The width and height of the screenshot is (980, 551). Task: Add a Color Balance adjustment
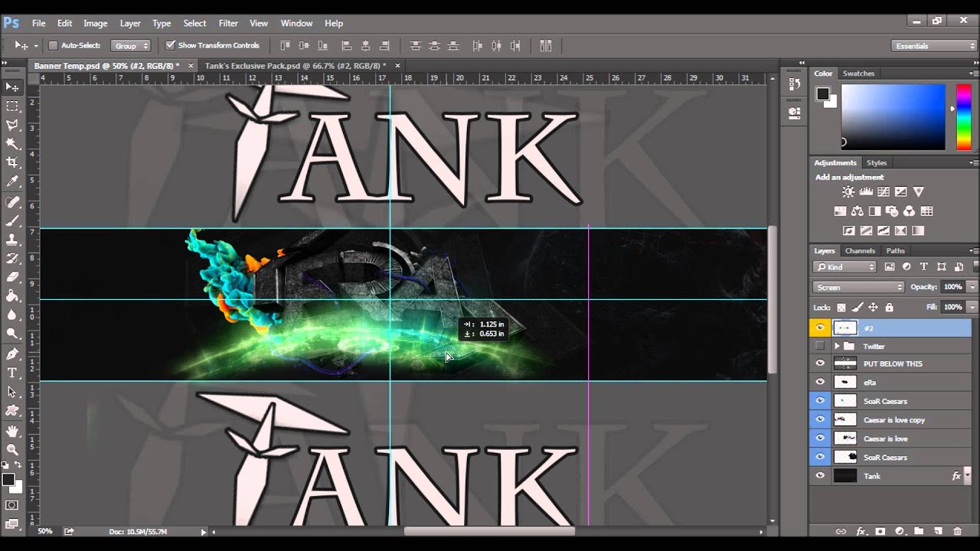click(x=857, y=211)
